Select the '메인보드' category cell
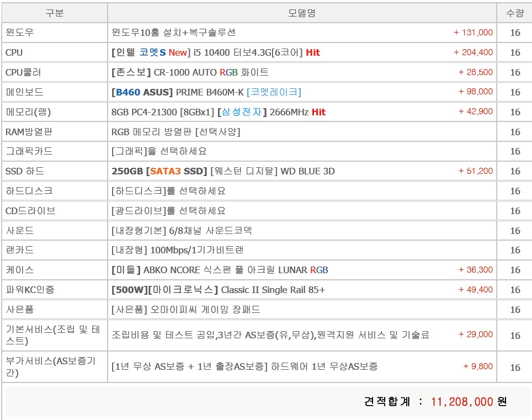This screenshot has height=420, width=532. pos(55,92)
